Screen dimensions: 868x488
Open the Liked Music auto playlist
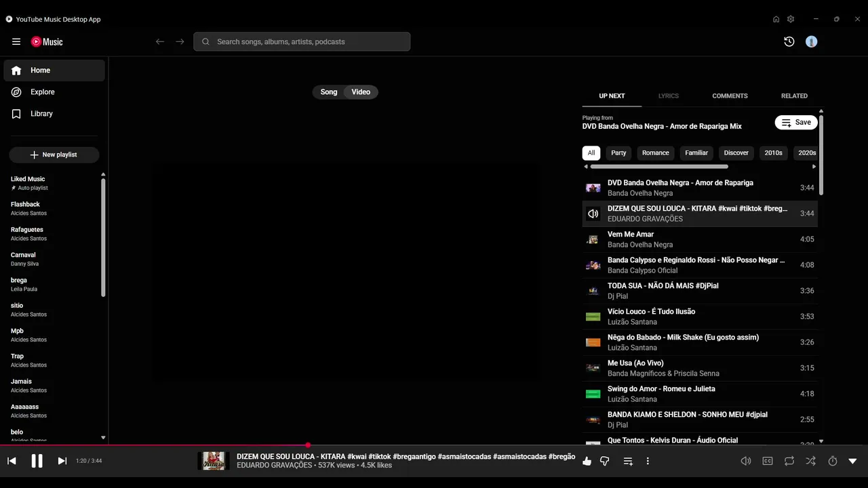53,183
